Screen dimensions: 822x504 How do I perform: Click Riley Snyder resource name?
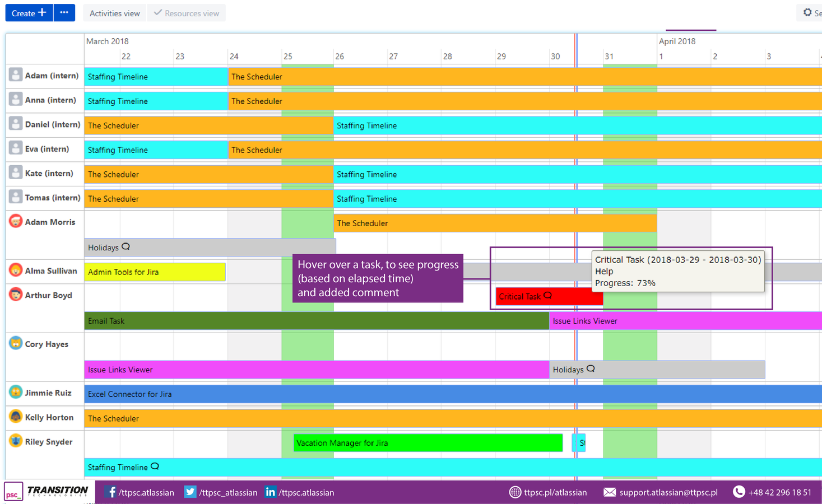49,442
